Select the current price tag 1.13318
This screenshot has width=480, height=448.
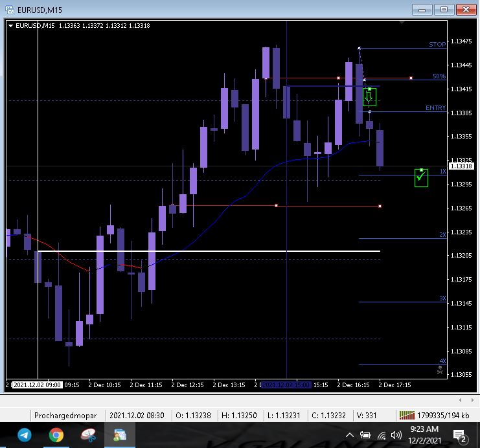pos(461,166)
